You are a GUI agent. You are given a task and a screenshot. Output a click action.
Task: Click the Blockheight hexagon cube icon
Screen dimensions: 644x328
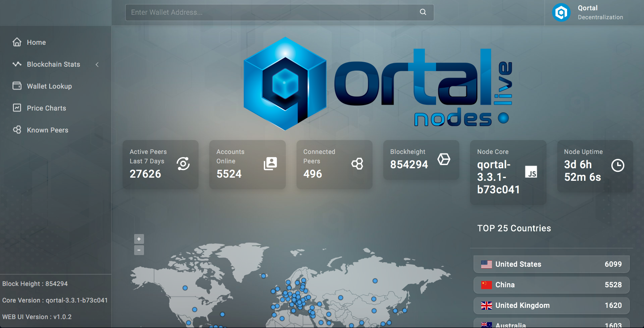(444, 159)
